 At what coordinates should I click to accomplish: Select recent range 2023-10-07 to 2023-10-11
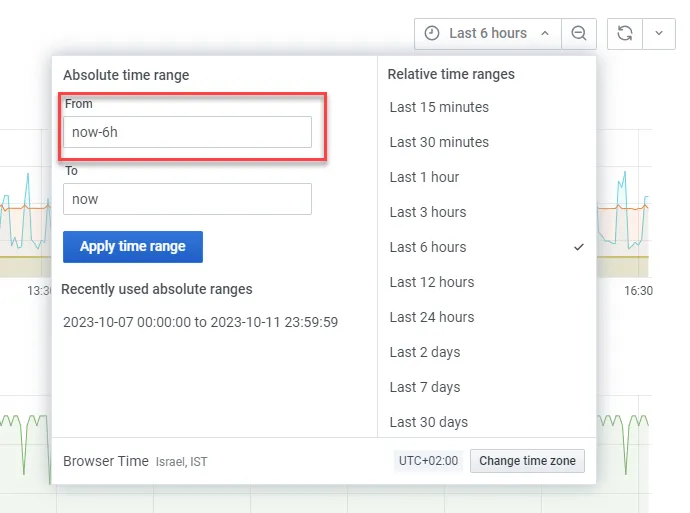tap(200, 322)
